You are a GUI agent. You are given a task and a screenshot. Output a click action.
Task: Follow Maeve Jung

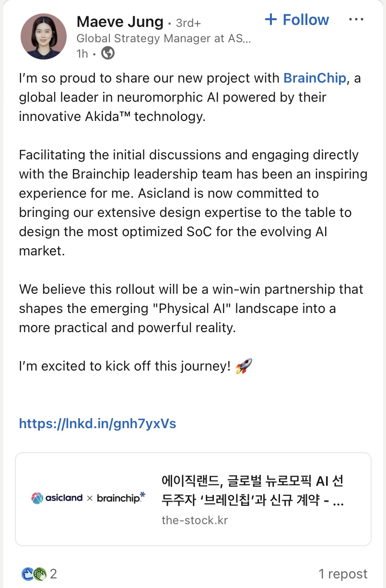click(x=297, y=20)
